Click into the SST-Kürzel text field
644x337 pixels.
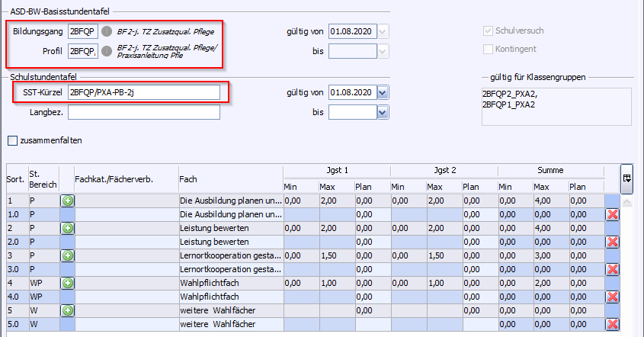tap(143, 92)
